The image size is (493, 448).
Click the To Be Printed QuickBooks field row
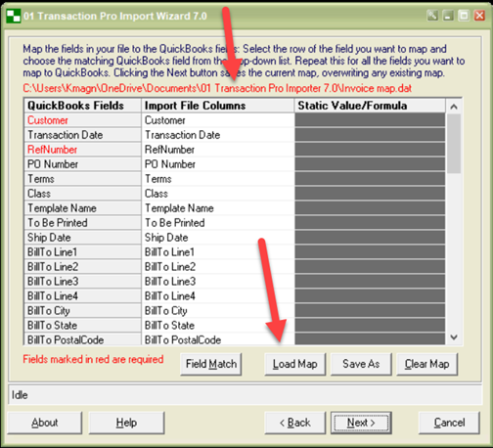click(82, 223)
